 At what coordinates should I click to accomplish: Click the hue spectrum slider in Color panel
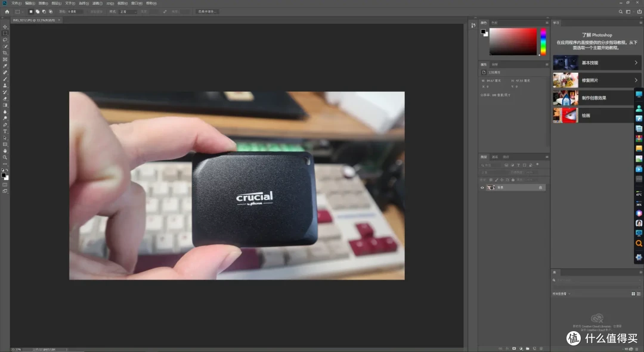tap(543, 42)
